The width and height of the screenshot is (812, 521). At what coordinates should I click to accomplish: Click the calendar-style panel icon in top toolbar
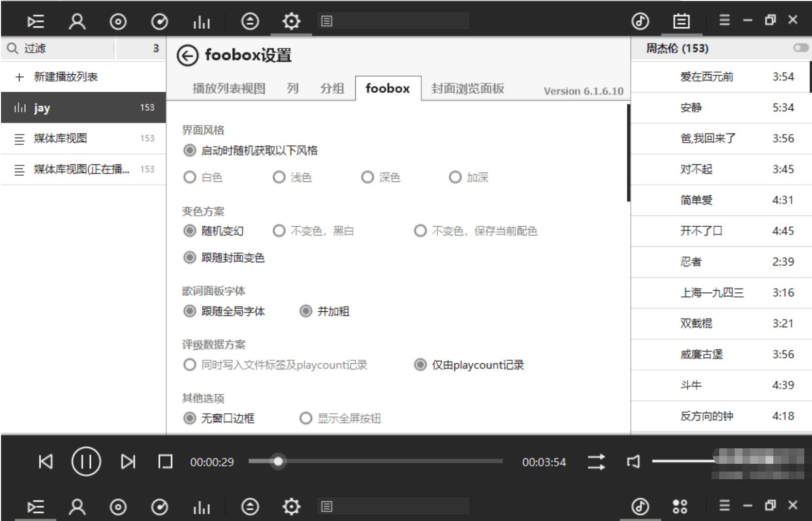click(x=682, y=21)
